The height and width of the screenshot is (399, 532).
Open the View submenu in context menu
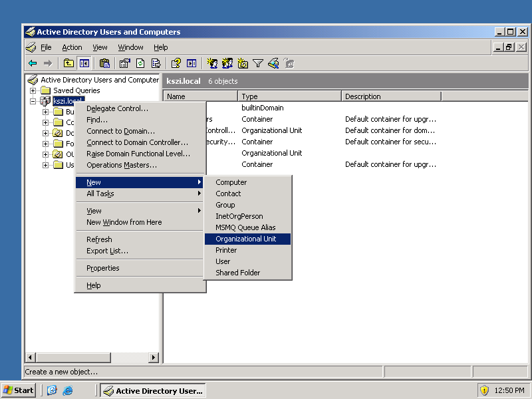140,211
